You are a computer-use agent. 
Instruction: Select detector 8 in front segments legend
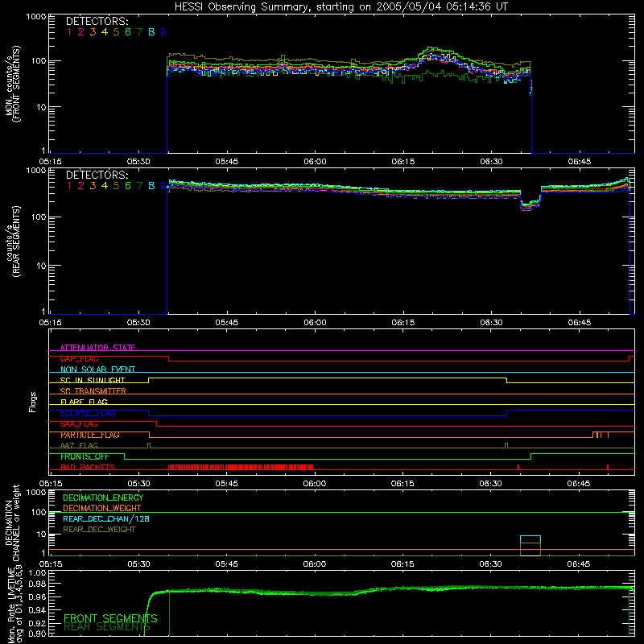pyautogui.click(x=151, y=32)
